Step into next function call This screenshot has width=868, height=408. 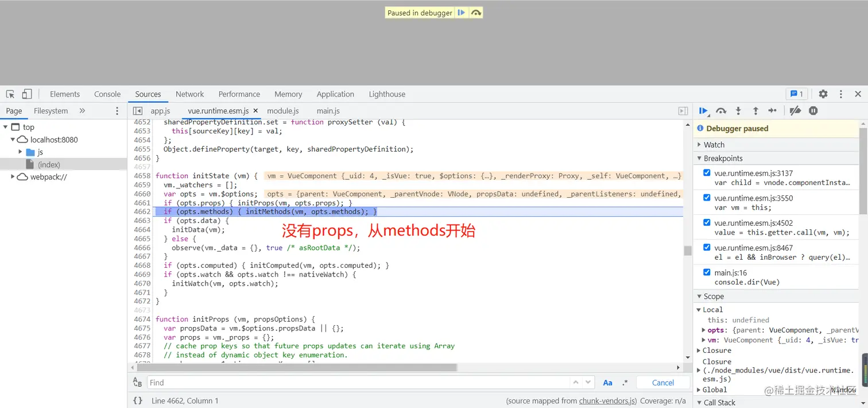(738, 111)
